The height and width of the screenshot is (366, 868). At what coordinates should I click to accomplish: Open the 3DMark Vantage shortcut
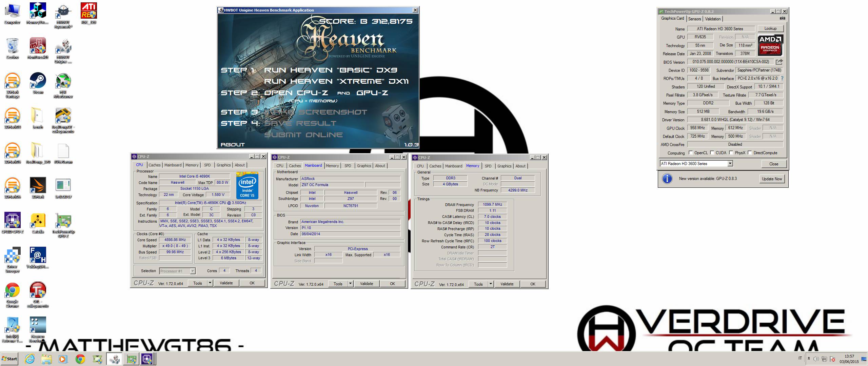(12, 85)
